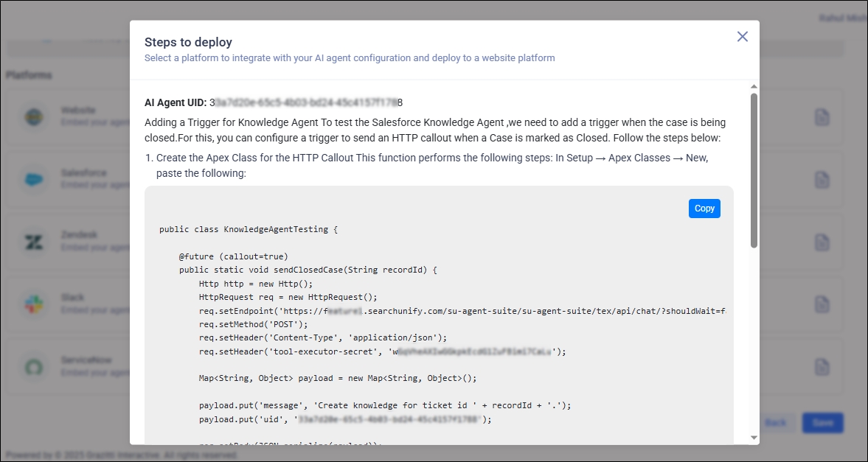Open the Website row document icon
868x462 pixels.
point(822,117)
